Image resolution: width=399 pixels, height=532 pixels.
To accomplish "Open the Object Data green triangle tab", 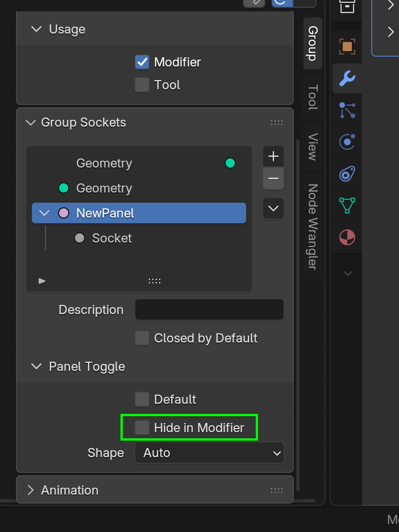I will (x=347, y=205).
